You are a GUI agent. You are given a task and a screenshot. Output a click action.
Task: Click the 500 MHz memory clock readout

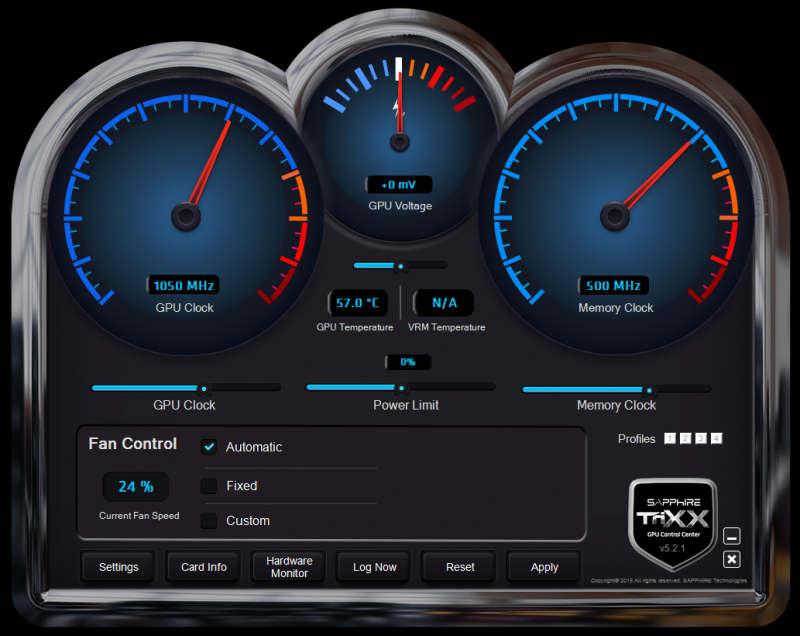click(613, 285)
